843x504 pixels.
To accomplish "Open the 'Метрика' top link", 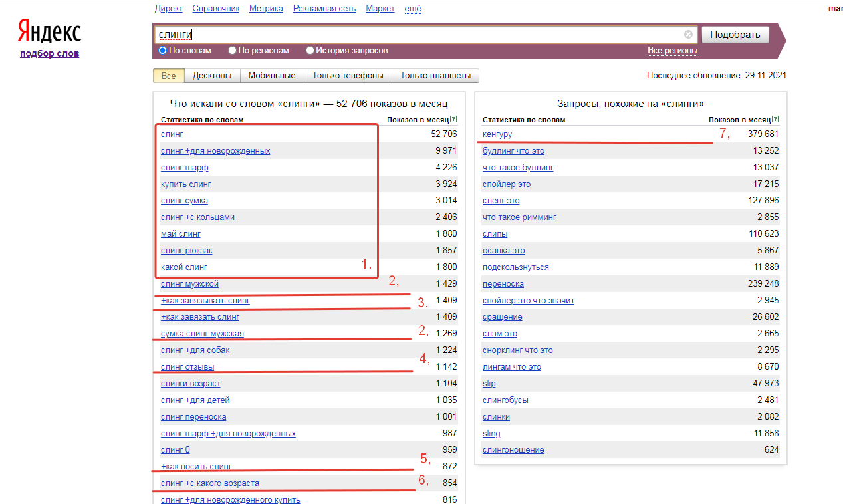I will (266, 9).
